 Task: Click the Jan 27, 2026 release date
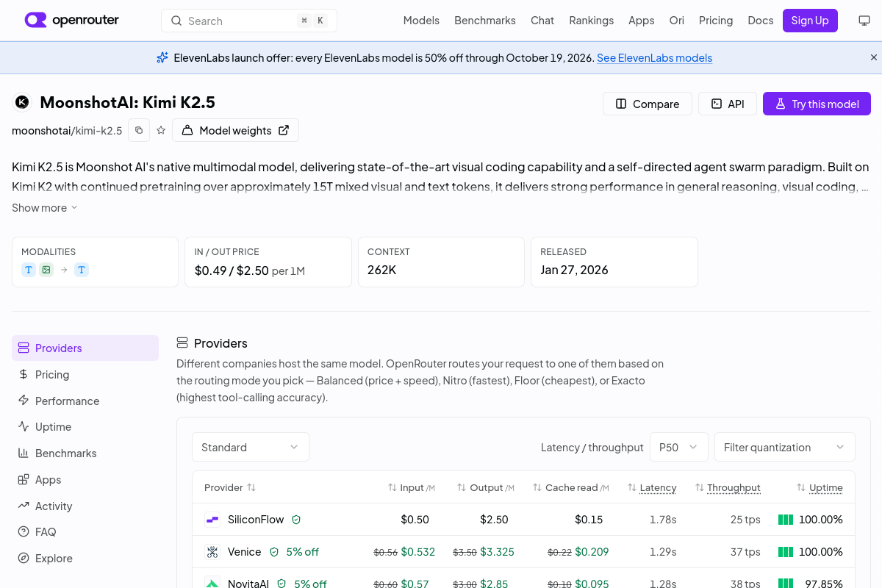click(574, 270)
